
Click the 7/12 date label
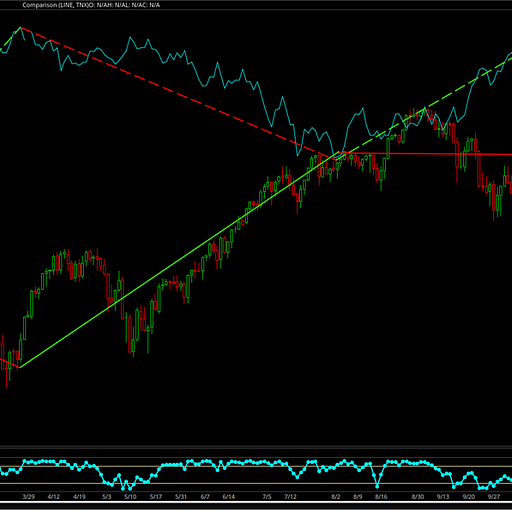(x=290, y=497)
